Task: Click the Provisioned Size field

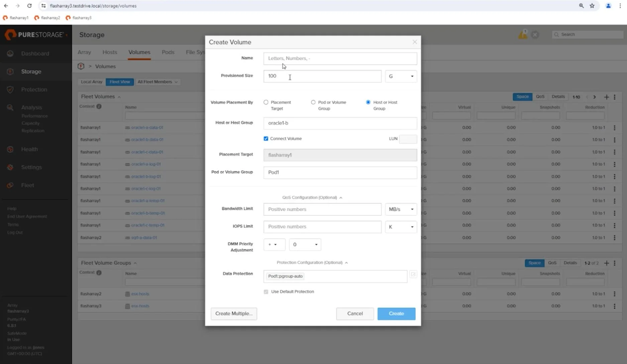Action: click(x=322, y=76)
